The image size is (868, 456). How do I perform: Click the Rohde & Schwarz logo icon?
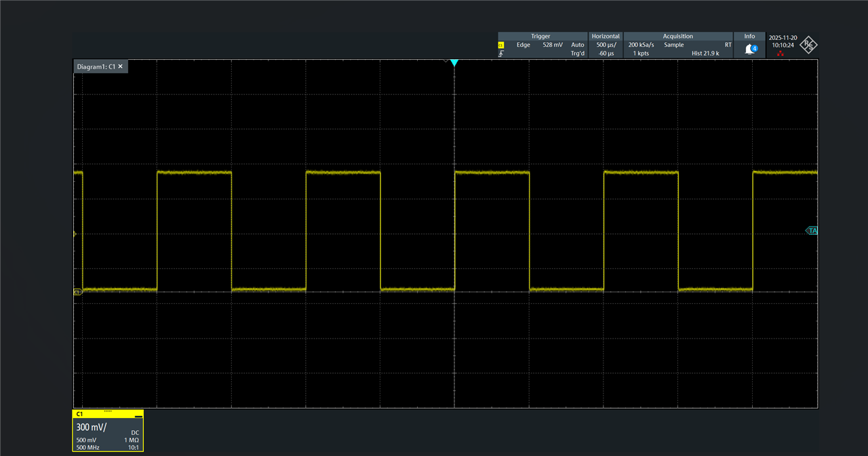(x=808, y=45)
